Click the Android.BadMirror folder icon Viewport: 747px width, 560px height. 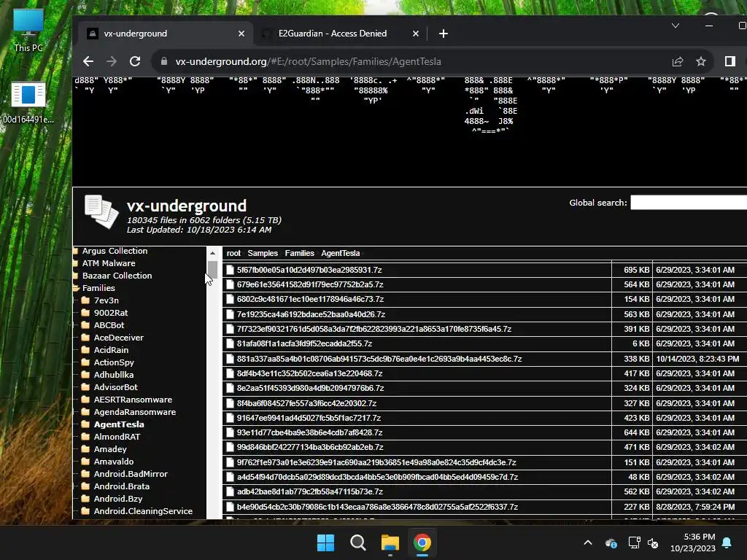click(x=86, y=474)
